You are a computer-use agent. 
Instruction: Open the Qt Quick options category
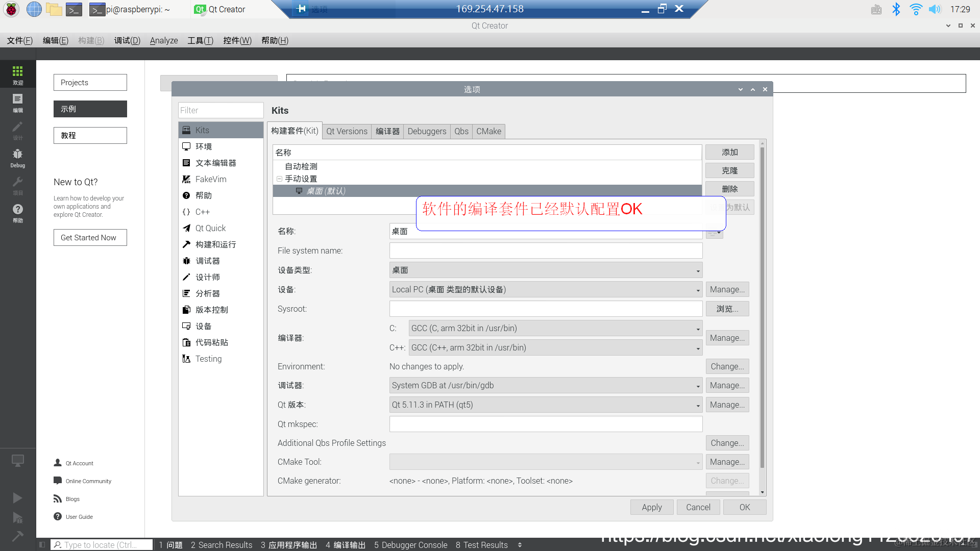(210, 228)
